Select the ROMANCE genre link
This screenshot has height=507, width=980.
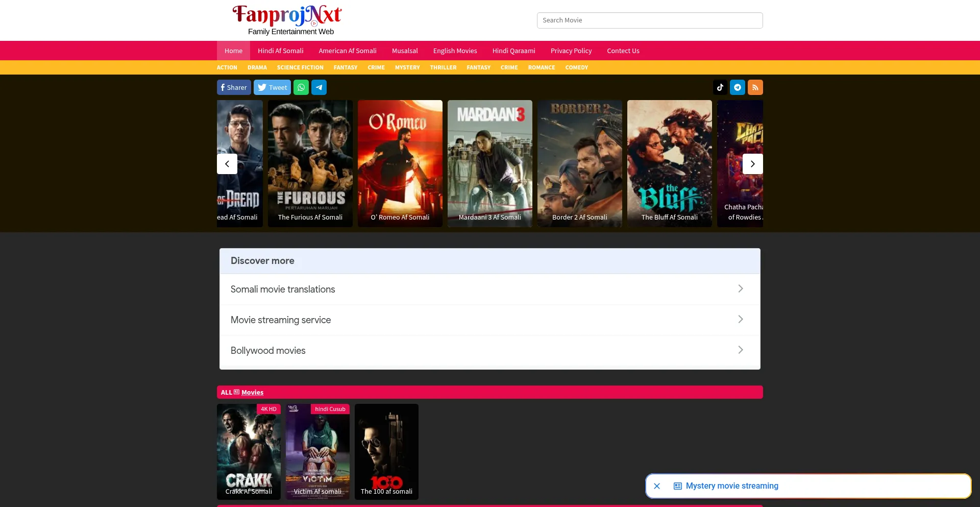[x=542, y=67]
